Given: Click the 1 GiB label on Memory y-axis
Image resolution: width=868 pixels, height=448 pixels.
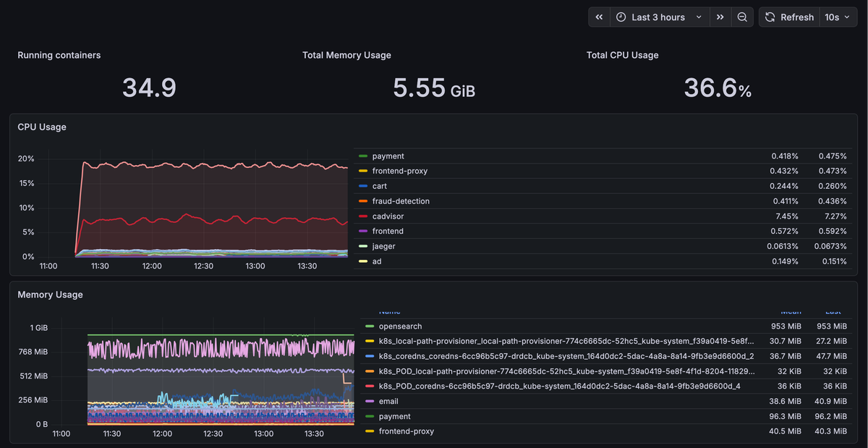Looking at the screenshot, I should (x=39, y=328).
